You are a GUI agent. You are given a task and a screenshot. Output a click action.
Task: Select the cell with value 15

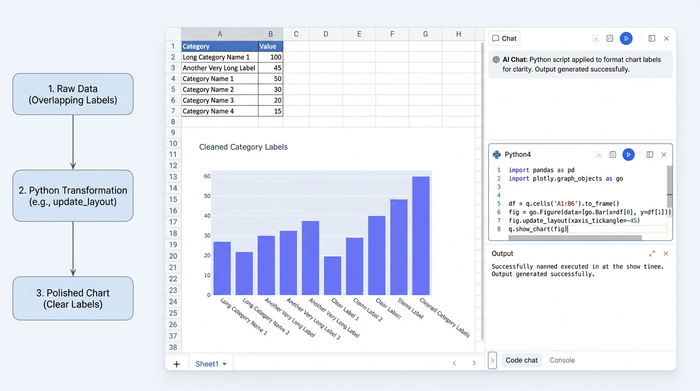coord(271,111)
